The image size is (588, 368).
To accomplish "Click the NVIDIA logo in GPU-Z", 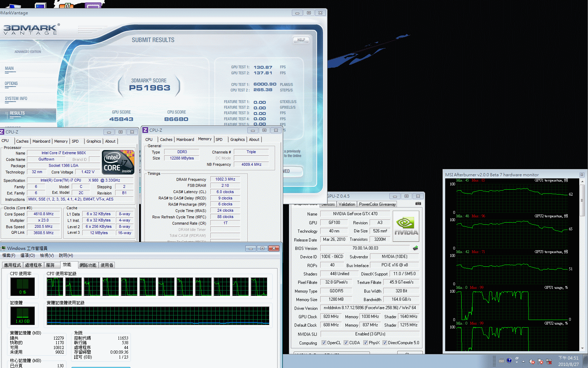I will pyautogui.click(x=406, y=226).
